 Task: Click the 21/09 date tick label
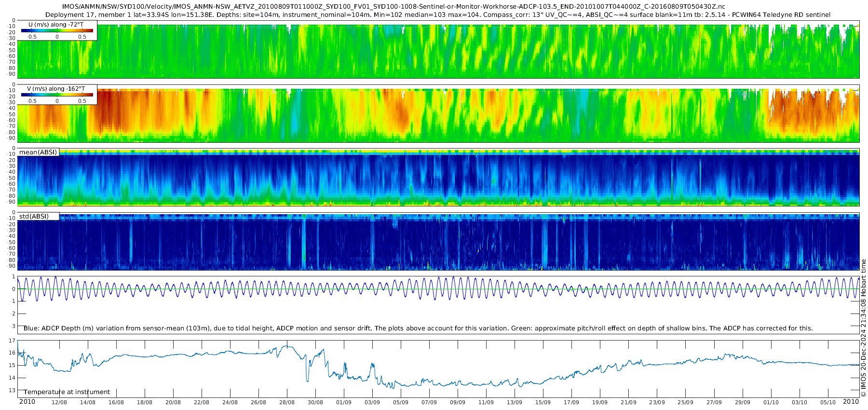pyautogui.click(x=628, y=403)
